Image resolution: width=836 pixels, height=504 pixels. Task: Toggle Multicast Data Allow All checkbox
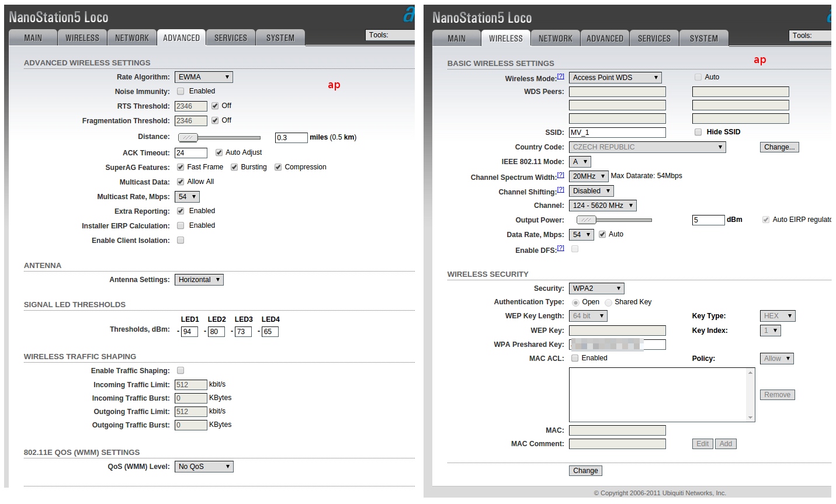click(x=181, y=182)
